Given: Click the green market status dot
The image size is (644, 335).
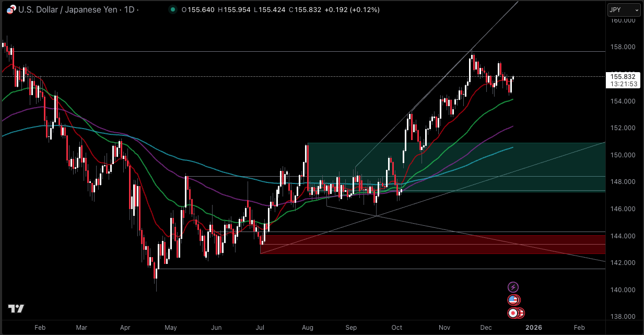Looking at the screenshot, I should [x=173, y=10].
